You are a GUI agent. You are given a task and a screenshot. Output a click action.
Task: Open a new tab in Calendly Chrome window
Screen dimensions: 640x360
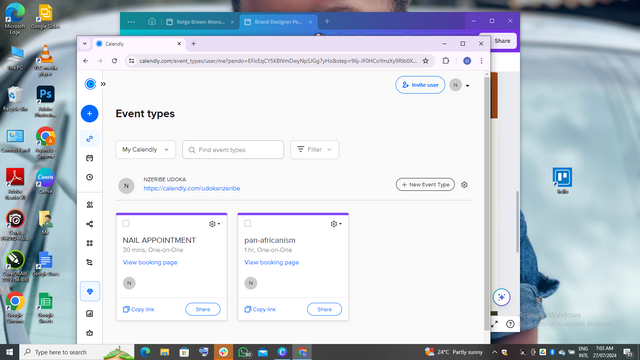coord(193,44)
